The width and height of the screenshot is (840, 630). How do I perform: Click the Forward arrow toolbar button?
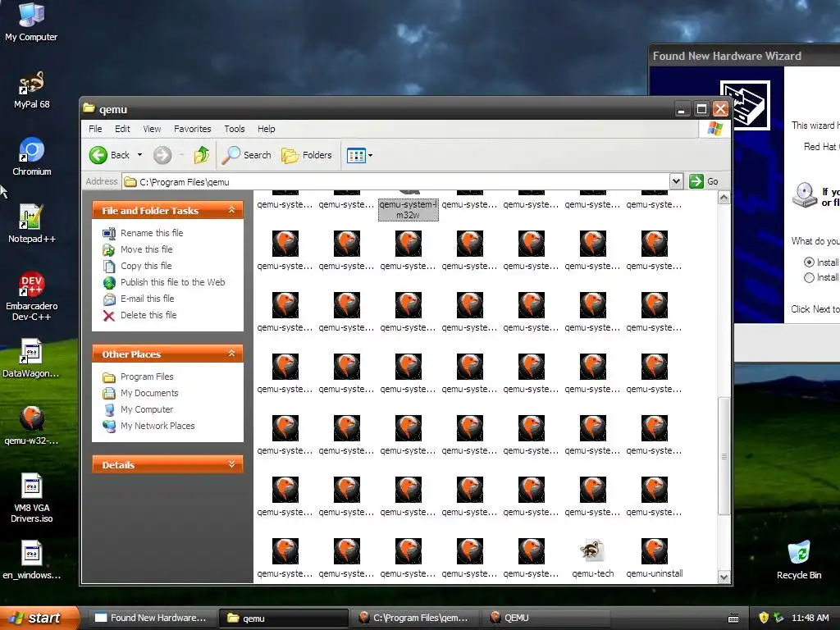coord(162,155)
